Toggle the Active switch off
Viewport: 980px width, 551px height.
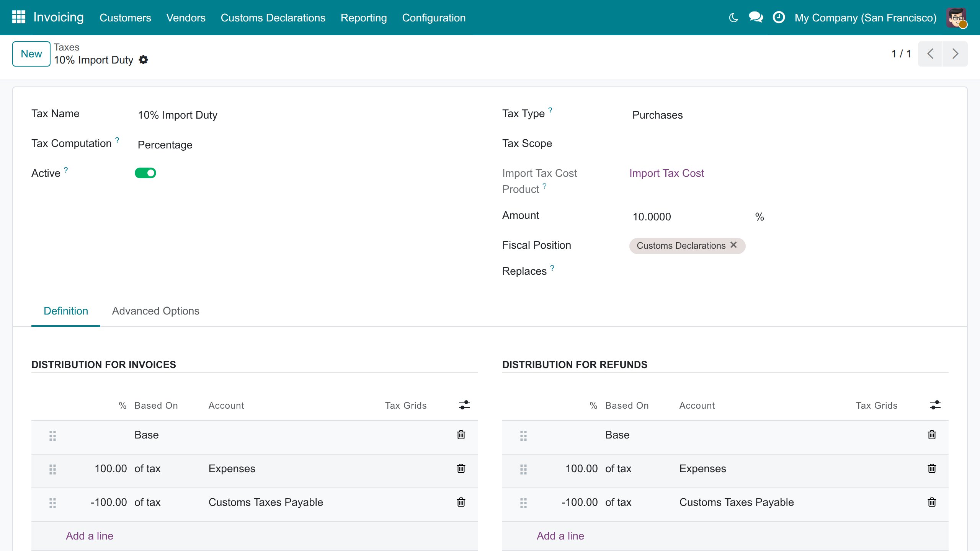[145, 173]
